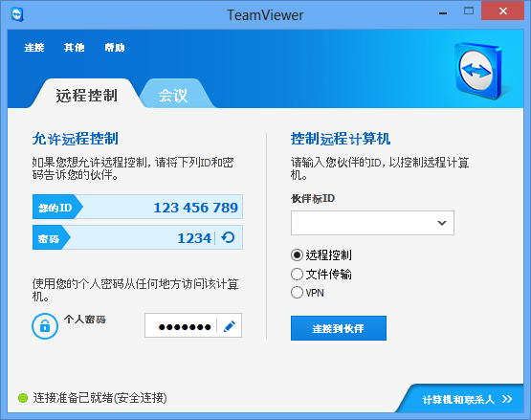
Task: Close the TeamViewer window
Action: point(503,11)
